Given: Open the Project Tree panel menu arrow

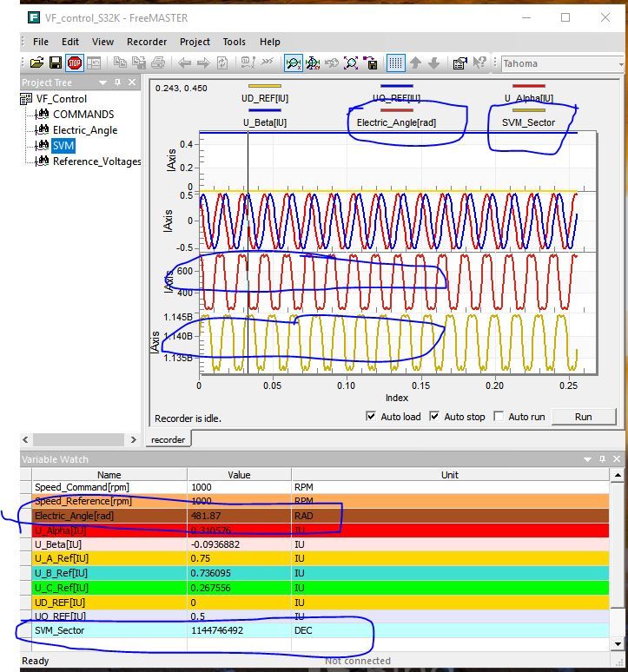Looking at the screenshot, I should [102, 82].
